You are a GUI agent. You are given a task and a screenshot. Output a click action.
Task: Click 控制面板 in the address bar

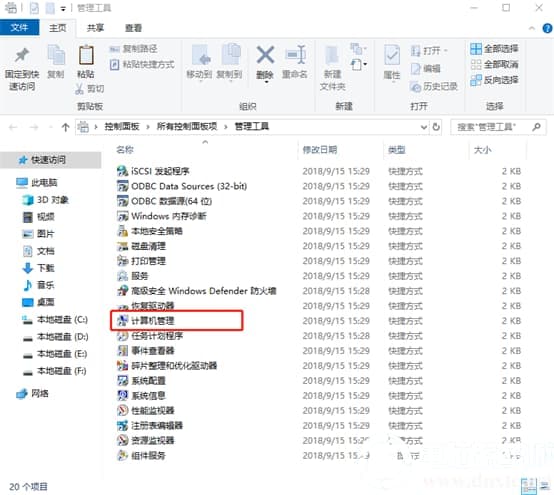tap(122, 126)
